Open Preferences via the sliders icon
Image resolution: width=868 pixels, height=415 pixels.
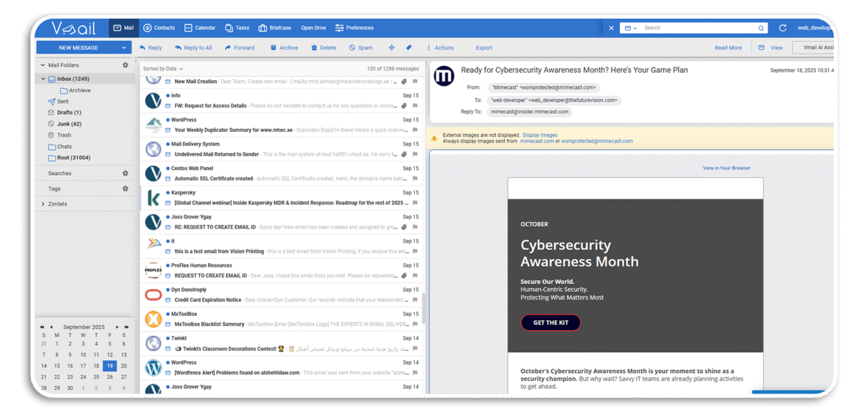coord(338,27)
